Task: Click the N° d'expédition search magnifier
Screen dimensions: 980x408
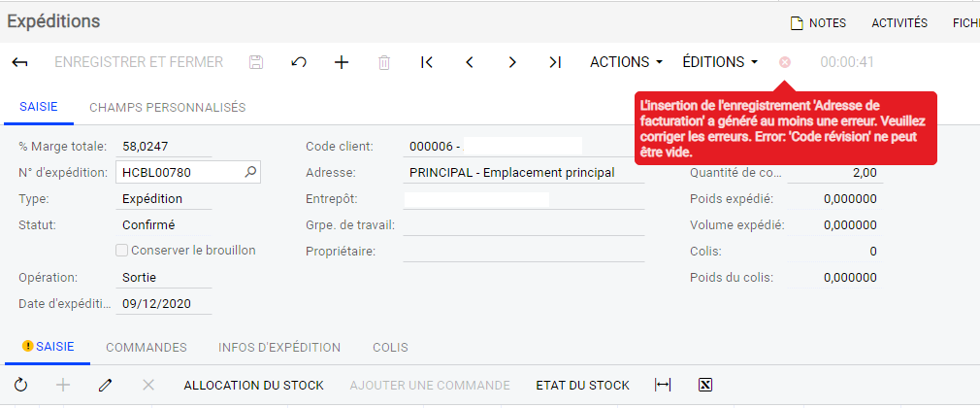Action: (x=250, y=172)
